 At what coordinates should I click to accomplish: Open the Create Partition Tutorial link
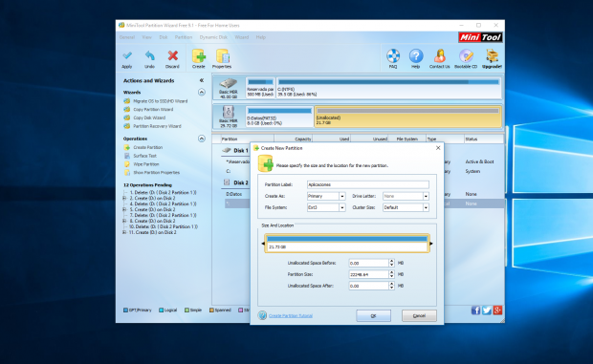point(291,315)
